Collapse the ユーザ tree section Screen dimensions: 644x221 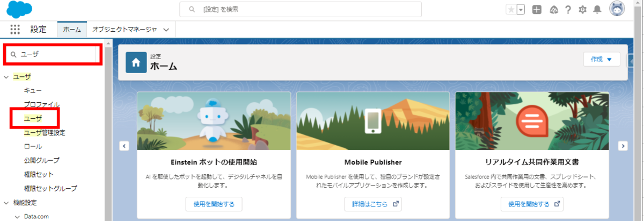click(7, 77)
